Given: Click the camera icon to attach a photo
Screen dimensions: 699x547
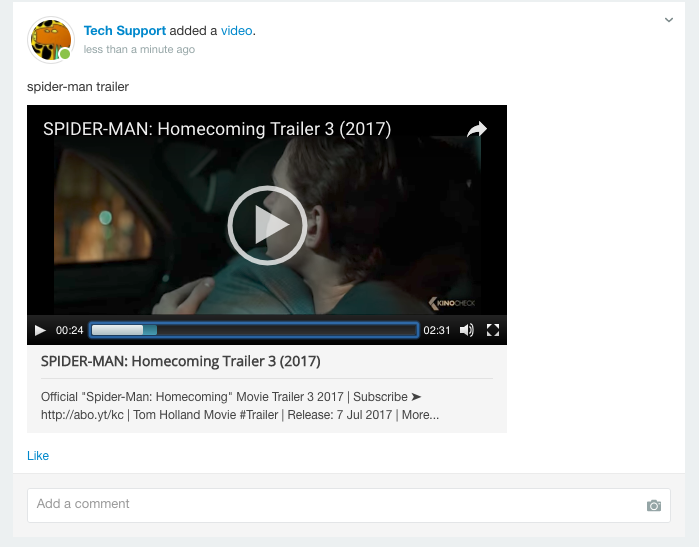Looking at the screenshot, I should (654, 506).
